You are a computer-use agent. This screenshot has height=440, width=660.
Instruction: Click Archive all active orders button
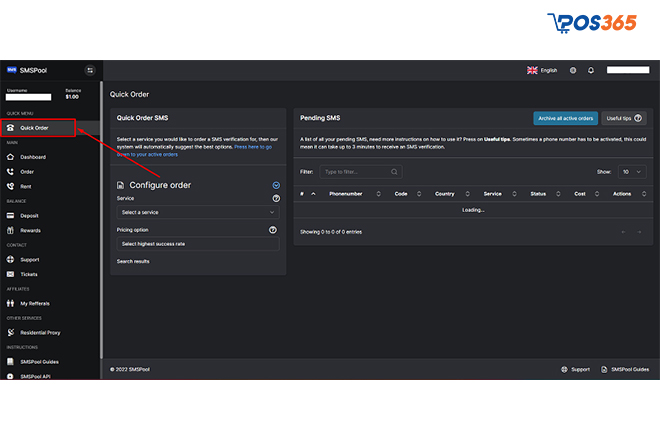(x=565, y=118)
